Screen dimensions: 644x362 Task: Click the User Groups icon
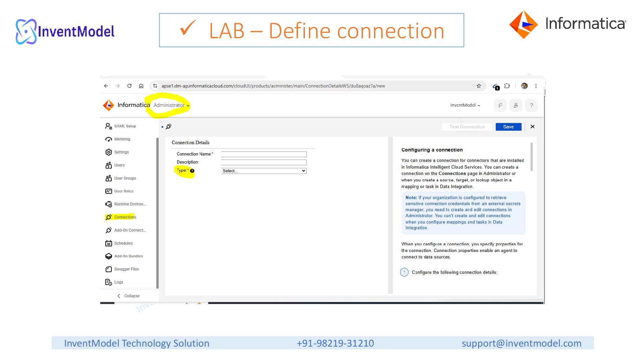(x=109, y=178)
